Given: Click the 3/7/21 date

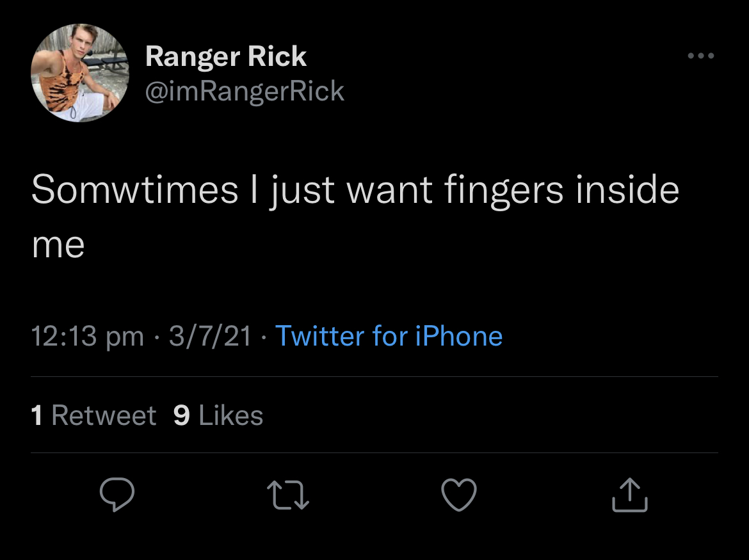Looking at the screenshot, I should click(x=210, y=337).
